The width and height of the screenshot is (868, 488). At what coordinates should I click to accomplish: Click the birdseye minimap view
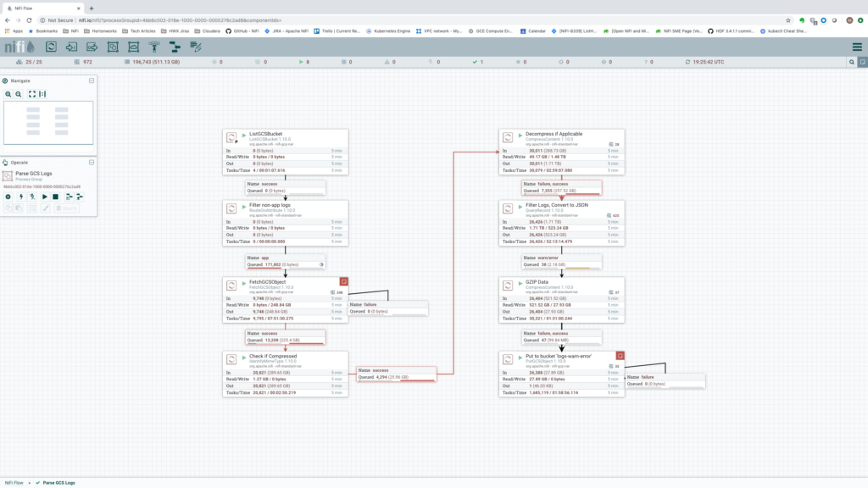[x=47, y=122]
